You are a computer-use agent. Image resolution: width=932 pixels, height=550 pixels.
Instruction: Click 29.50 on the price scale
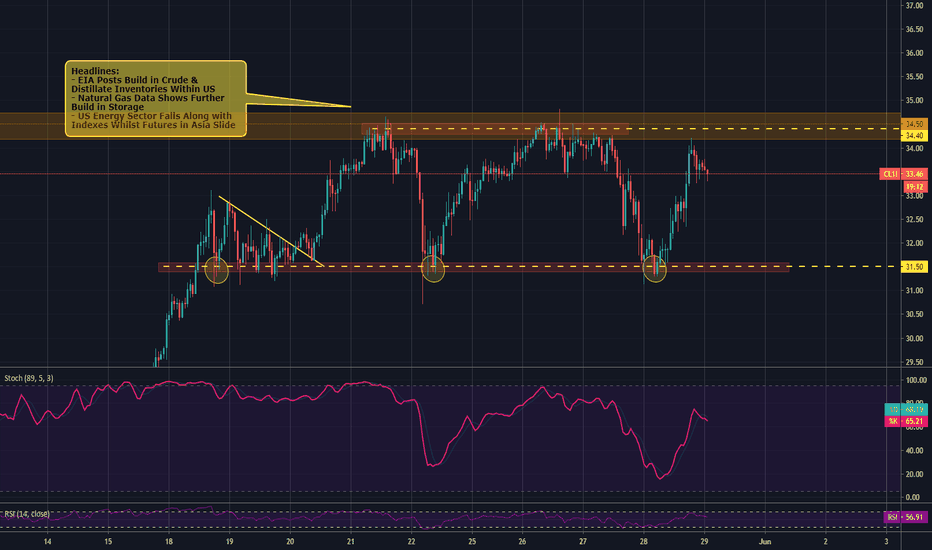(914, 362)
